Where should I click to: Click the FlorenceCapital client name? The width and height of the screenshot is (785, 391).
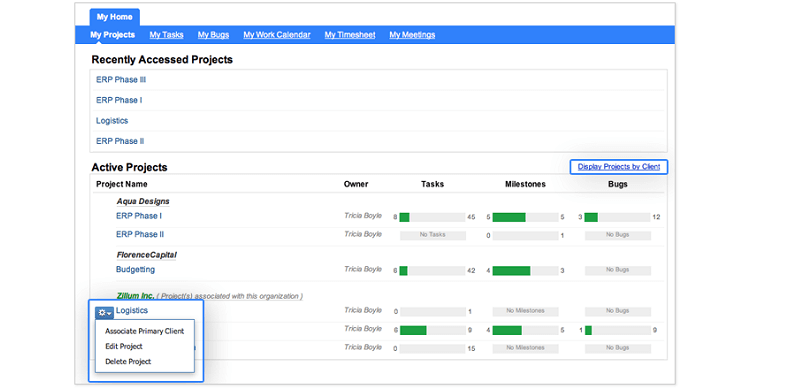coord(147,255)
